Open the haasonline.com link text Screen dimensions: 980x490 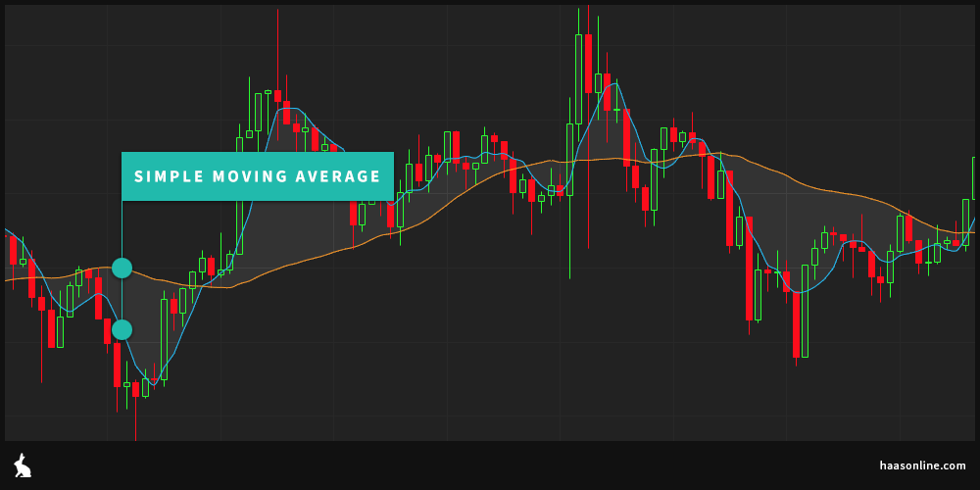922,465
